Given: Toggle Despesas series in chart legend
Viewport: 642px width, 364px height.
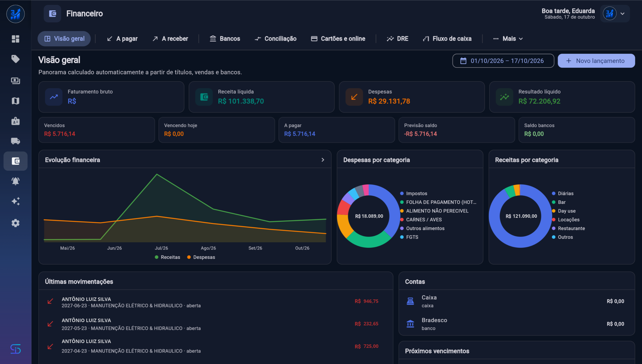Looking at the screenshot, I should pos(201,257).
